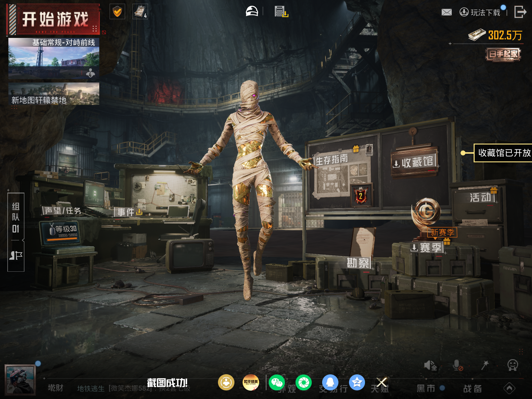Screen dimensions: 532x399
Task: Open the 白手起家 badge
Action: tap(503, 54)
